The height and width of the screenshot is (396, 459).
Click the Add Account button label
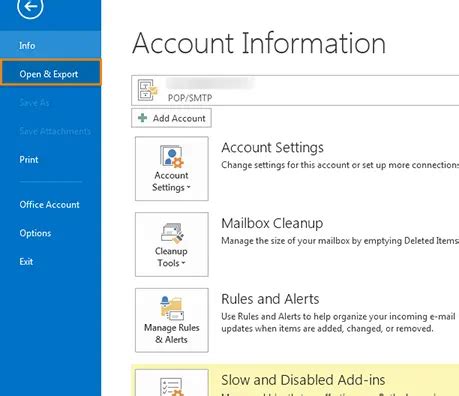pos(179,118)
